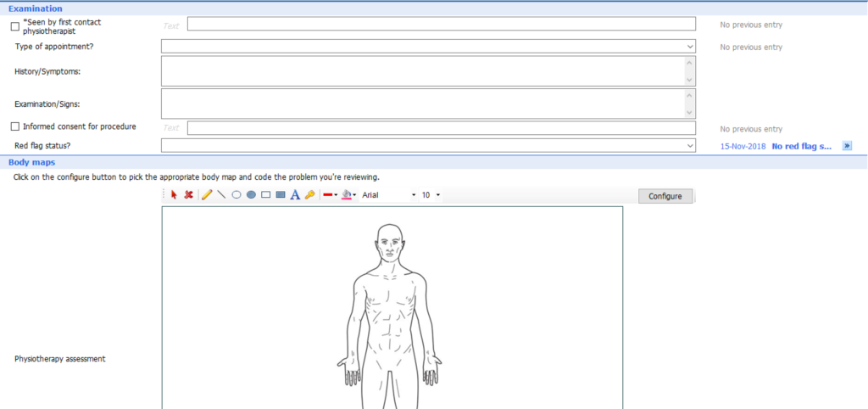
Task: Click the 'Examination' section header
Action: click(x=36, y=8)
